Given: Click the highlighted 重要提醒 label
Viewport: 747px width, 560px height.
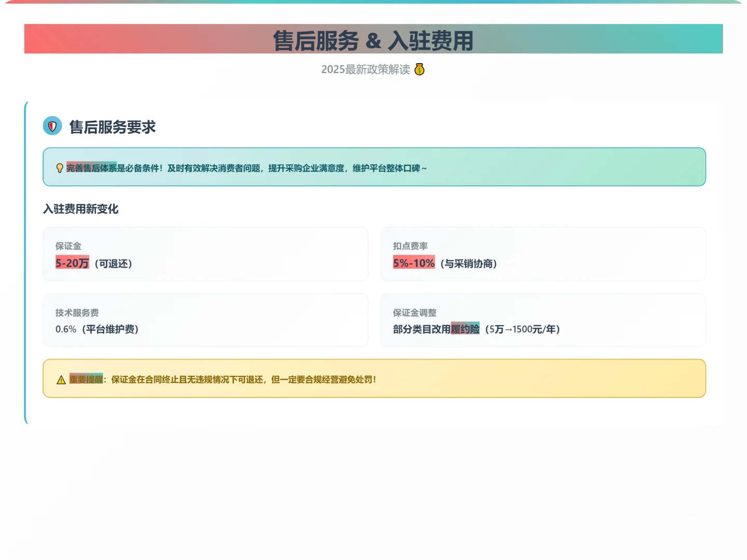Looking at the screenshot, I should (x=86, y=380).
